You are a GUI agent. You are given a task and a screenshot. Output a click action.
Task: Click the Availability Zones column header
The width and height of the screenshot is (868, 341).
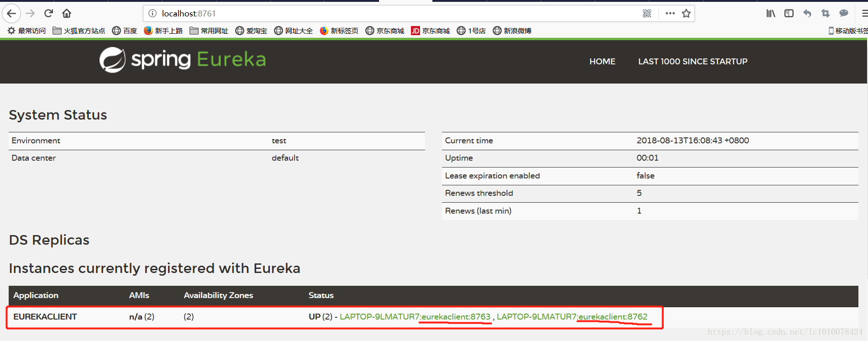click(x=218, y=295)
